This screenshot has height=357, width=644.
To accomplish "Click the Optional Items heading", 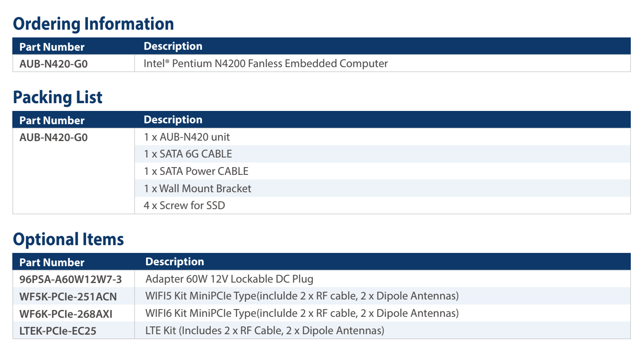I will 68,239.
